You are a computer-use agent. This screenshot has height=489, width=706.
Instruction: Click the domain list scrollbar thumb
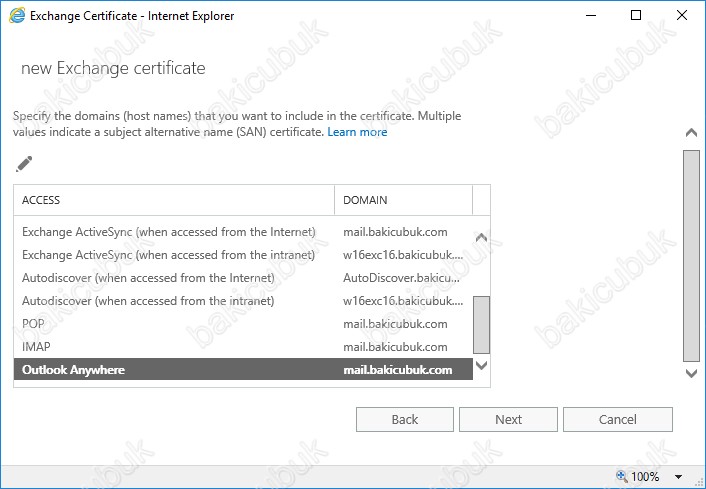pyautogui.click(x=481, y=325)
